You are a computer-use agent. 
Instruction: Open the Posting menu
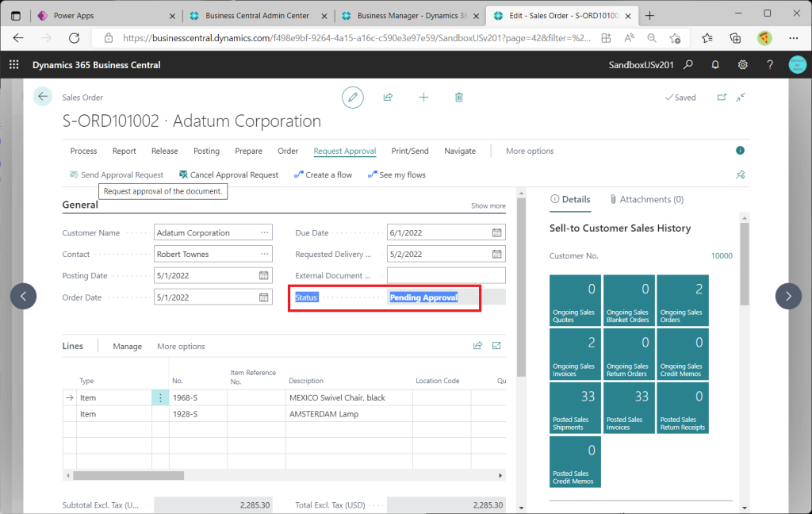click(207, 151)
